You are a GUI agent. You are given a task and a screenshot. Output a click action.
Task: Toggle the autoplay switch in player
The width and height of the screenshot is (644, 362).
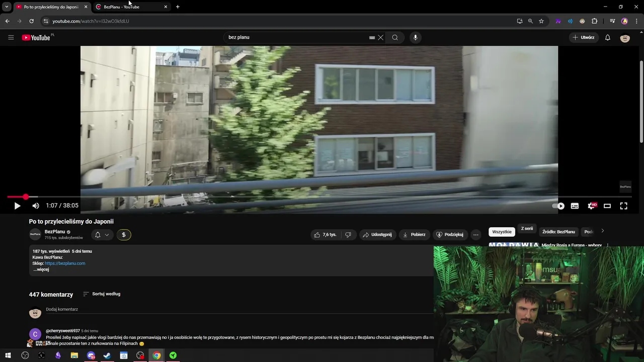click(558, 206)
